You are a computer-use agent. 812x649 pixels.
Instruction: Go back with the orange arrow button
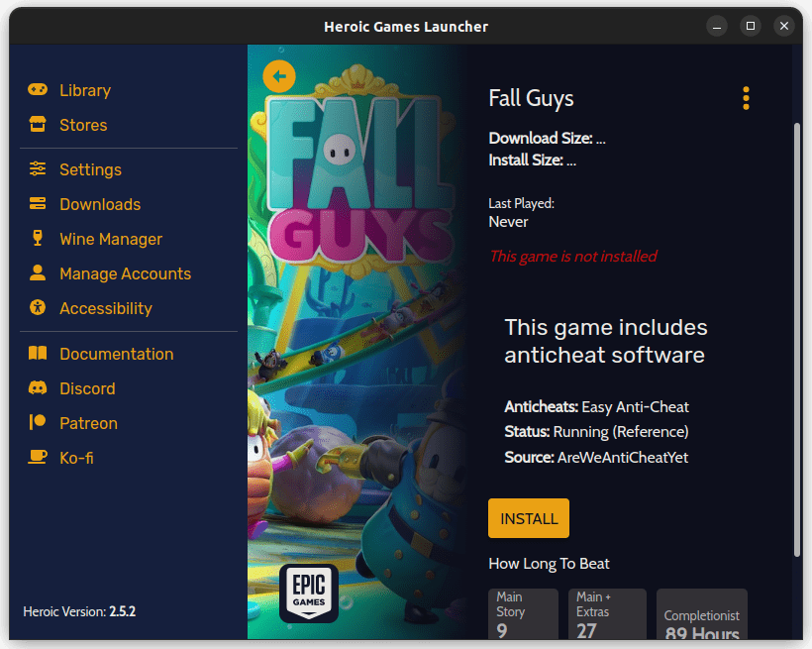pos(279,76)
